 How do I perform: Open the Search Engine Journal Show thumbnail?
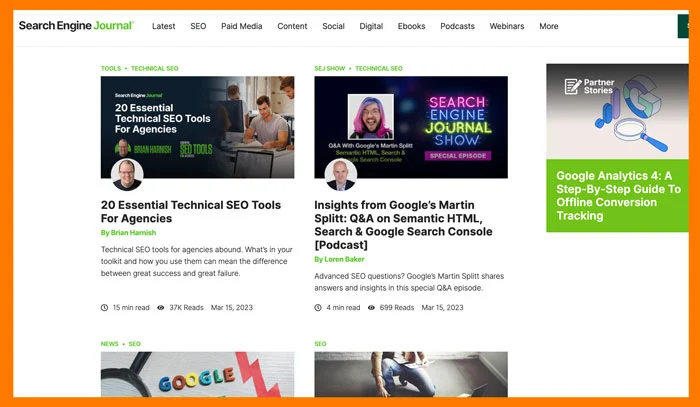(411, 127)
